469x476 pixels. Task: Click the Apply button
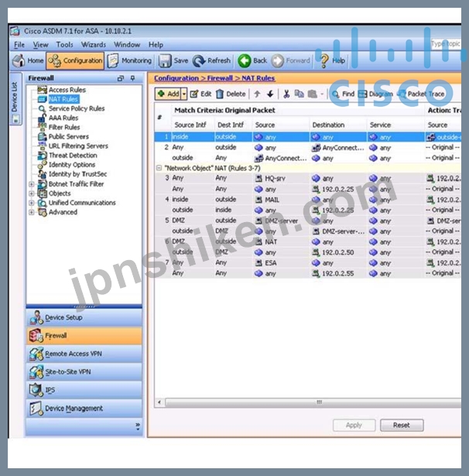tap(354, 425)
